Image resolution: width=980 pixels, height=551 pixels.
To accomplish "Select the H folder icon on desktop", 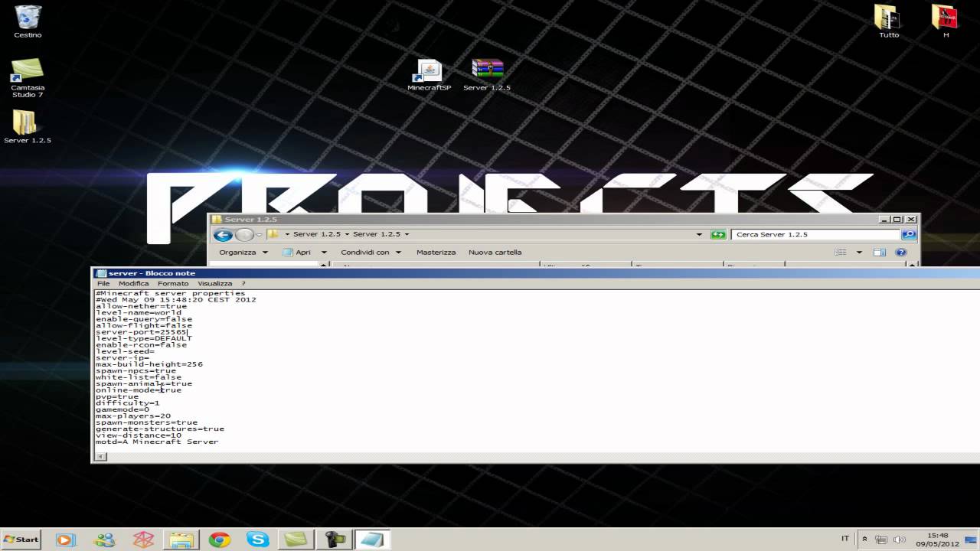I will pos(946,21).
